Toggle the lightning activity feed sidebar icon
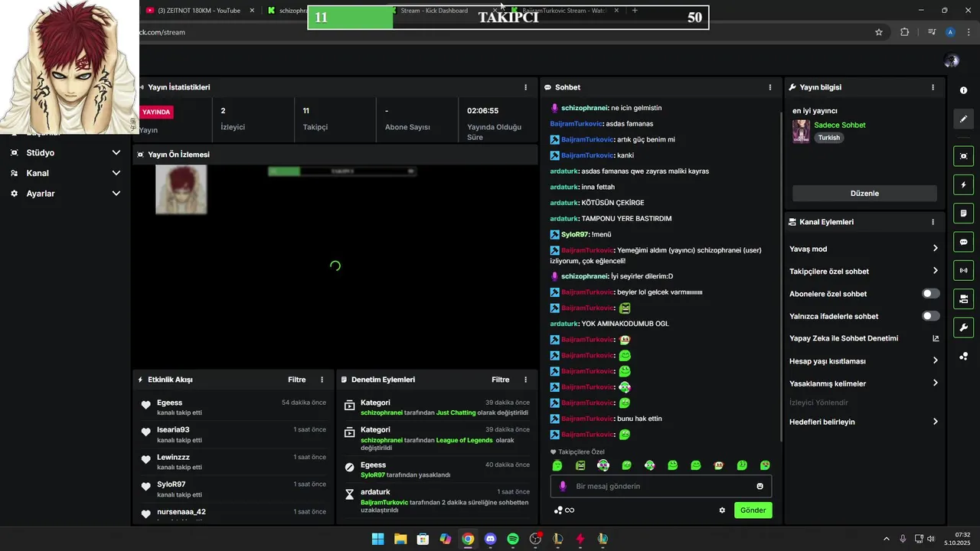Image resolution: width=980 pixels, height=551 pixels. pos(963,185)
